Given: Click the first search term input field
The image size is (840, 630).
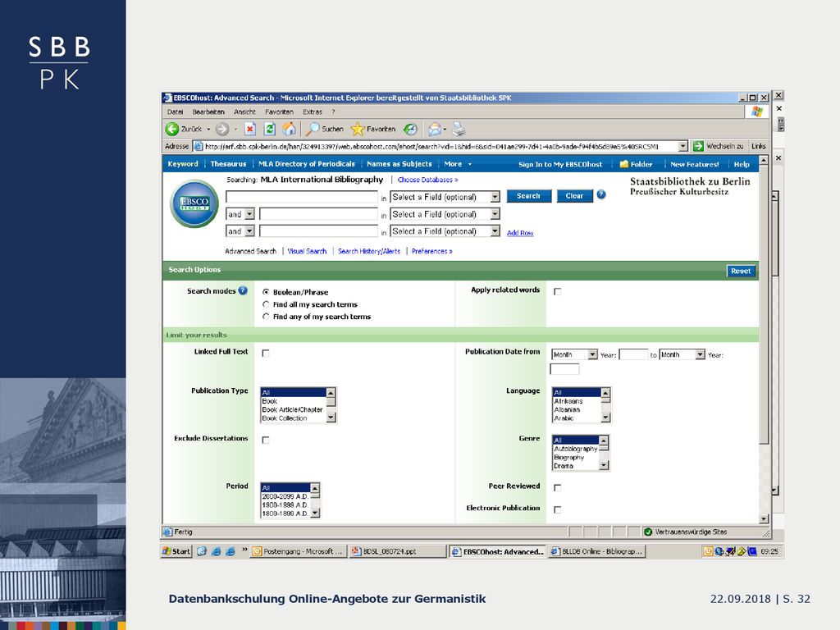Looking at the screenshot, I should [x=302, y=197].
